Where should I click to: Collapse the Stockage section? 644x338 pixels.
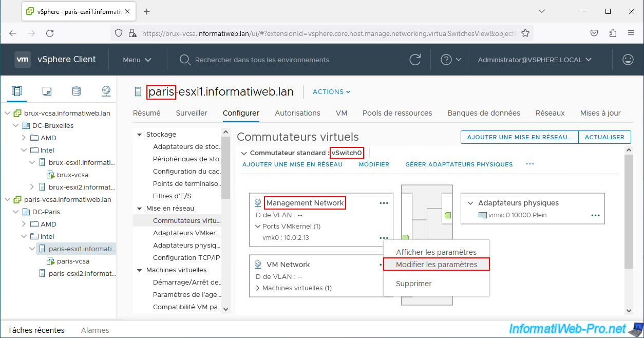pos(139,135)
